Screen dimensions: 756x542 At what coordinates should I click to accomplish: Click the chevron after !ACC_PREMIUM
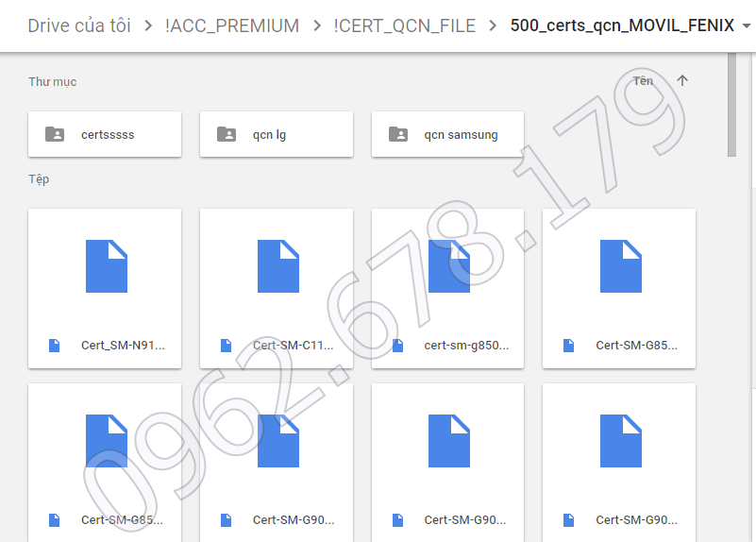click(317, 25)
